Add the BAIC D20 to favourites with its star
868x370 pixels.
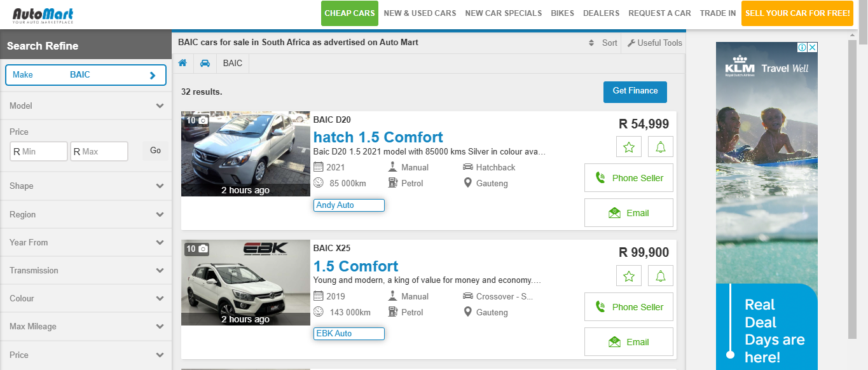click(x=629, y=147)
